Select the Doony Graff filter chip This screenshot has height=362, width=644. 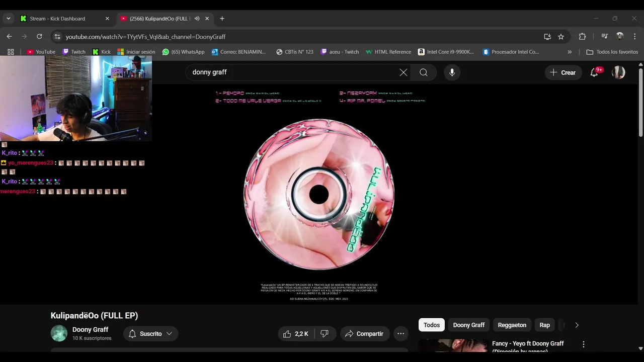pos(469,325)
